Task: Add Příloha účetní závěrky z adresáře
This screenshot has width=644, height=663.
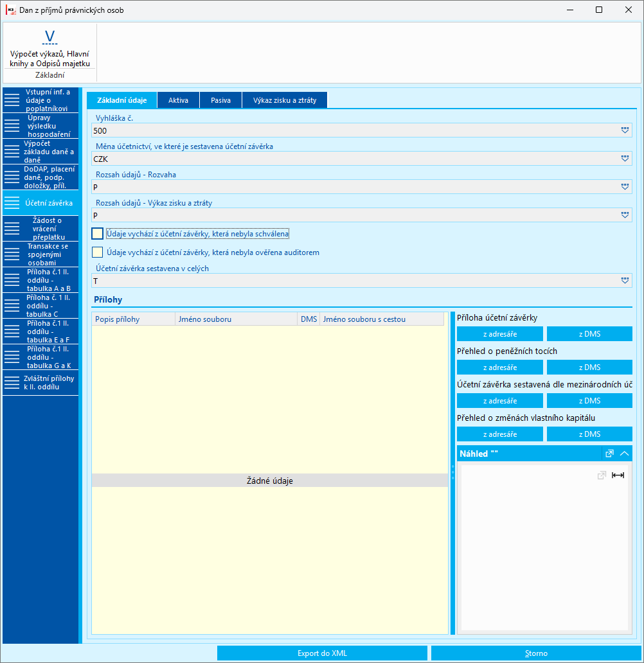Action: 500,334
